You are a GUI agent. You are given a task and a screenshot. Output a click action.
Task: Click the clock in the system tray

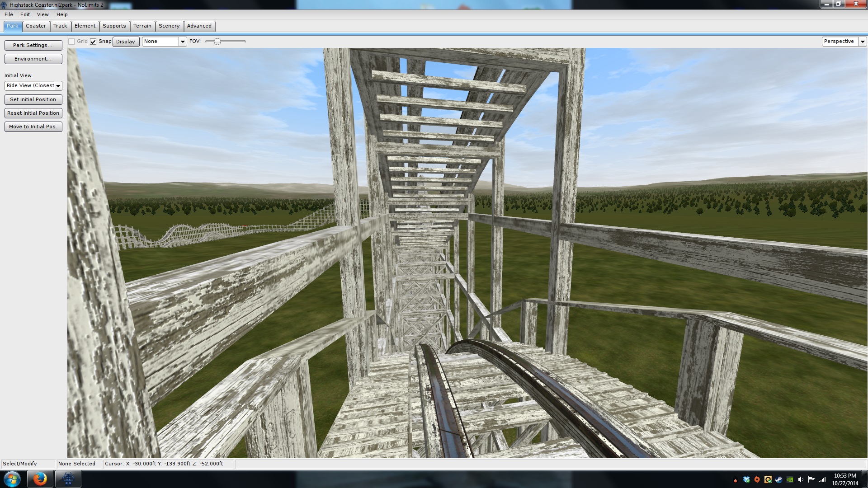845,479
